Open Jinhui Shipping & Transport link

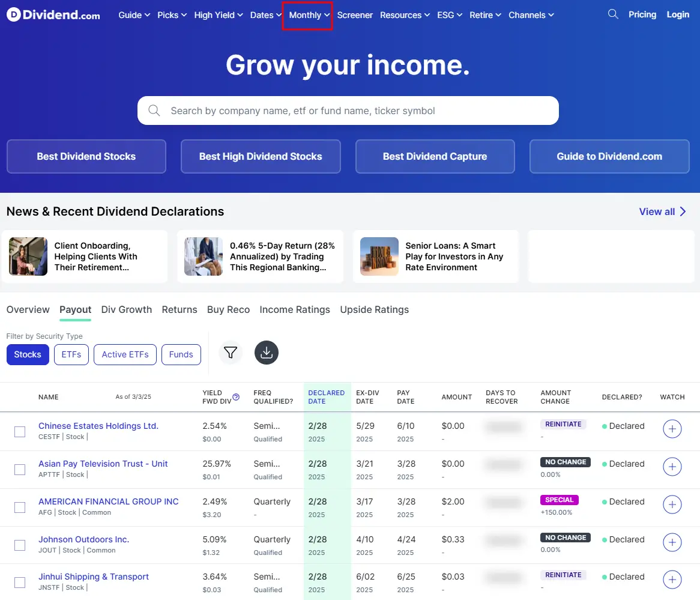tap(94, 577)
